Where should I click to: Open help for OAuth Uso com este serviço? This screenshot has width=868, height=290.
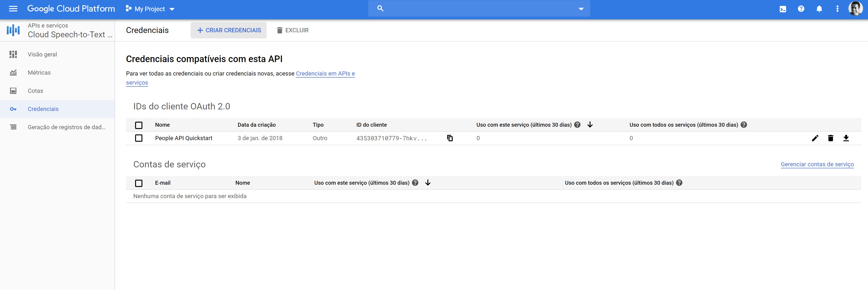(x=577, y=125)
